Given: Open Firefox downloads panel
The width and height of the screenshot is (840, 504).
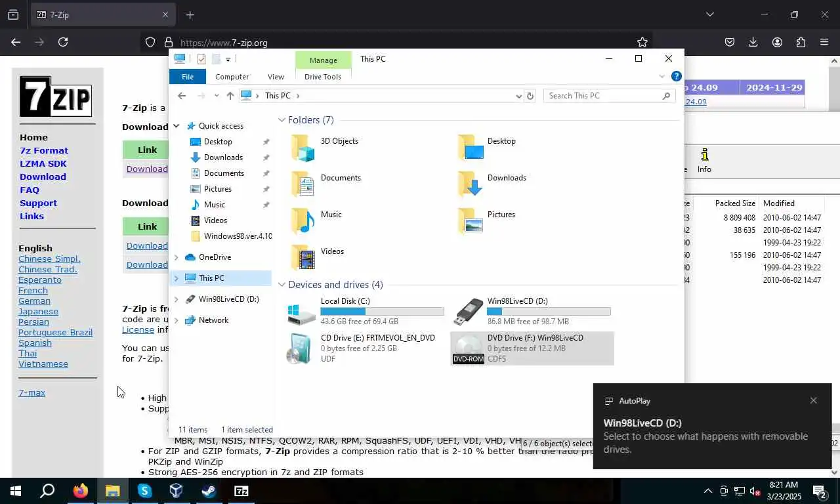Looking at the screenshot, I should (753, 42).
